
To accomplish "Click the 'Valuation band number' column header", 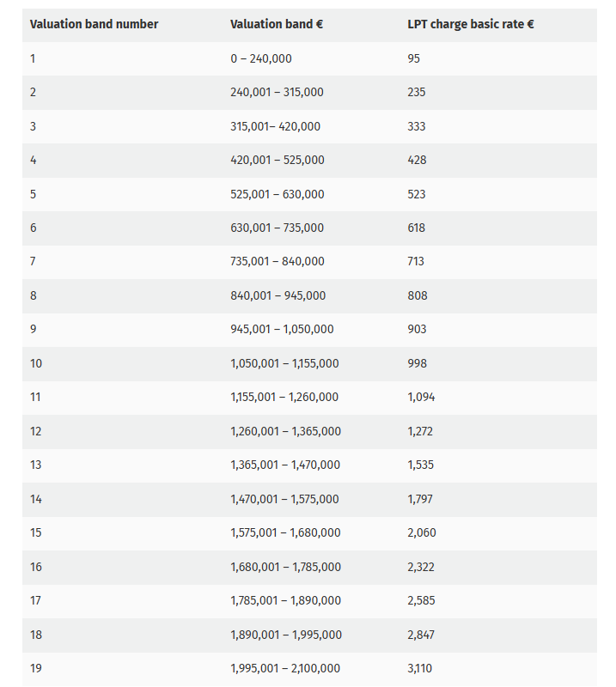I will click(x=94, y=24).
